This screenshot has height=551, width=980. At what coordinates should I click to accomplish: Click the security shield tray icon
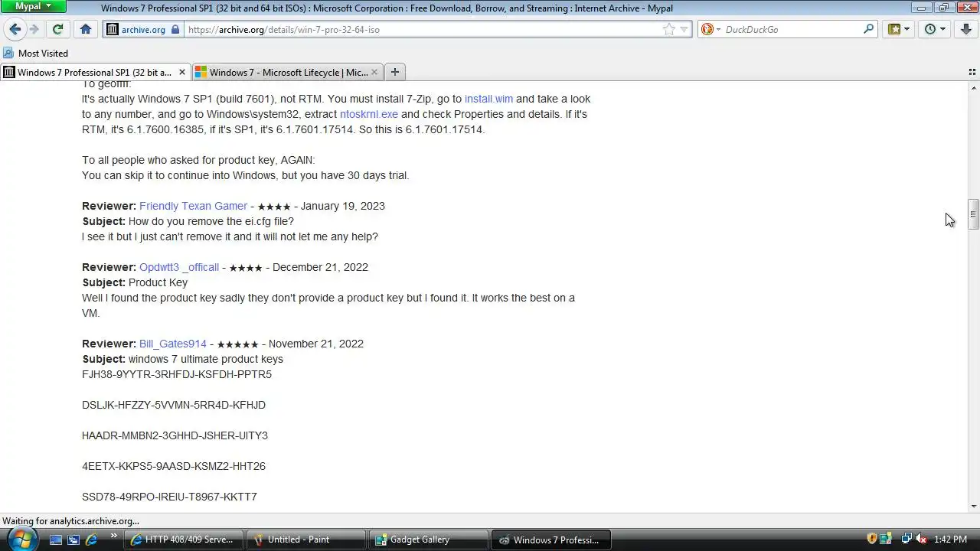tap(872, 540)
